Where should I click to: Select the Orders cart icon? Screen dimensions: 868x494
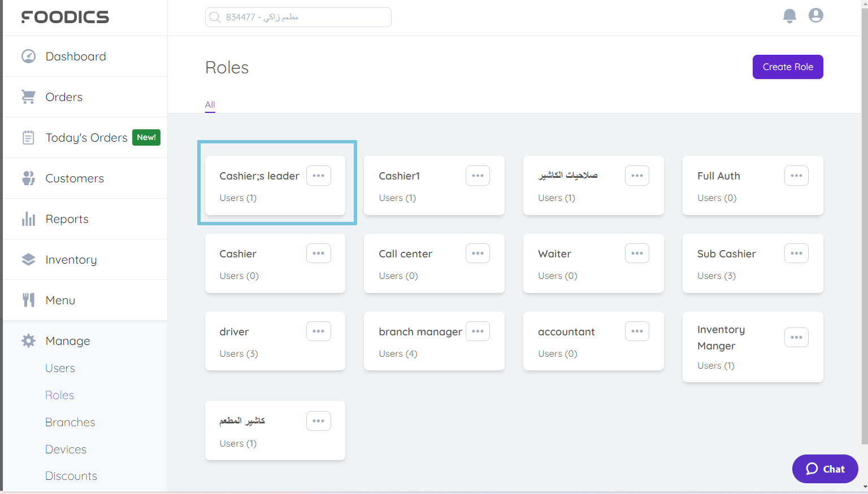click(x=28, y=97)
